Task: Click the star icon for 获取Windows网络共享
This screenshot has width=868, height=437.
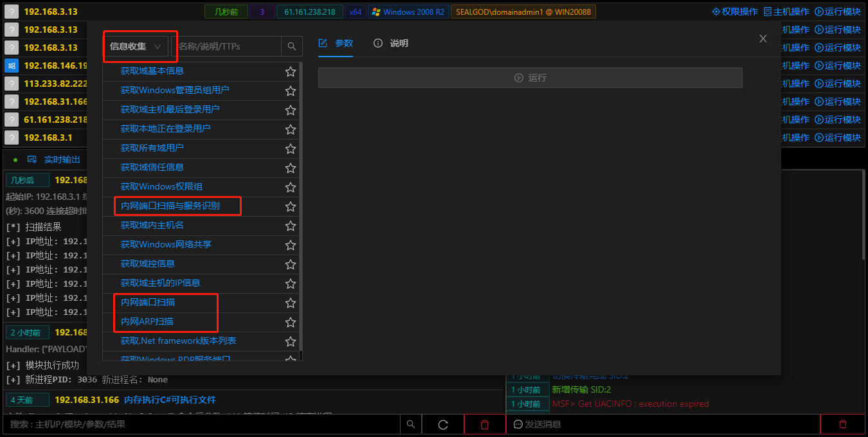Action: [291, 245]
